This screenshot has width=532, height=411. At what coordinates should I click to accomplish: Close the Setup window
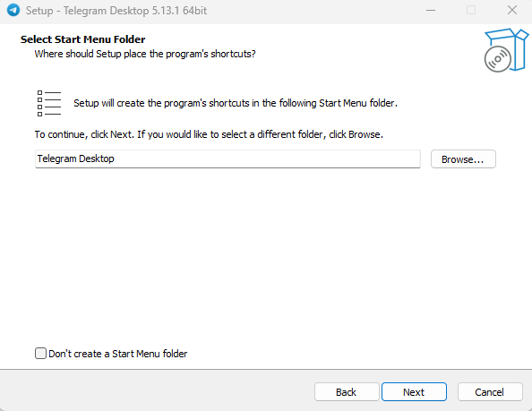[x=512, y=10]
